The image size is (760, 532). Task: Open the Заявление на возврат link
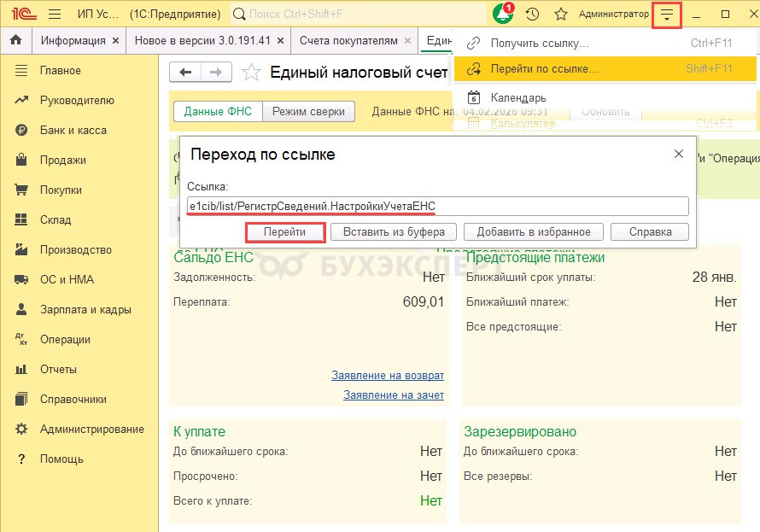pyautogui.click(x=387, y=375)
